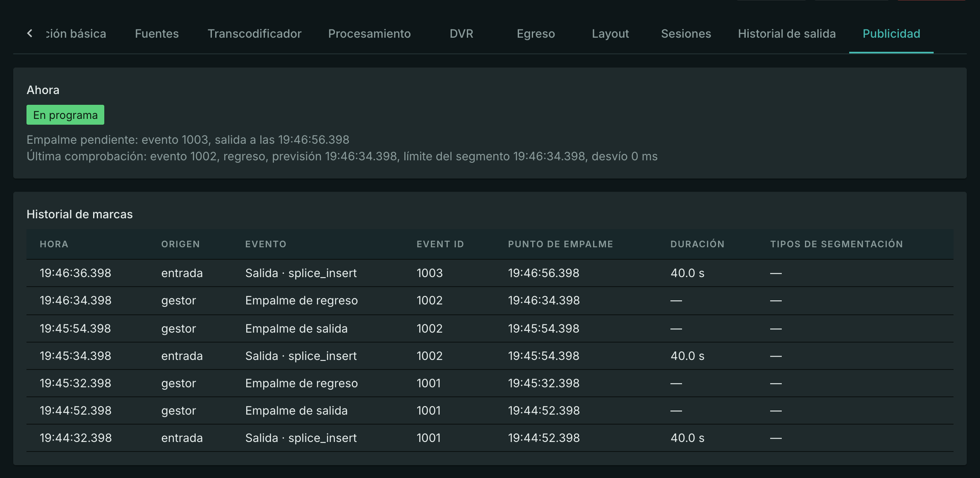Click hora cell 19:46:34.398 in the table
Screen dimensions: 980x478
pyautogui.click(x=76, y=300)
